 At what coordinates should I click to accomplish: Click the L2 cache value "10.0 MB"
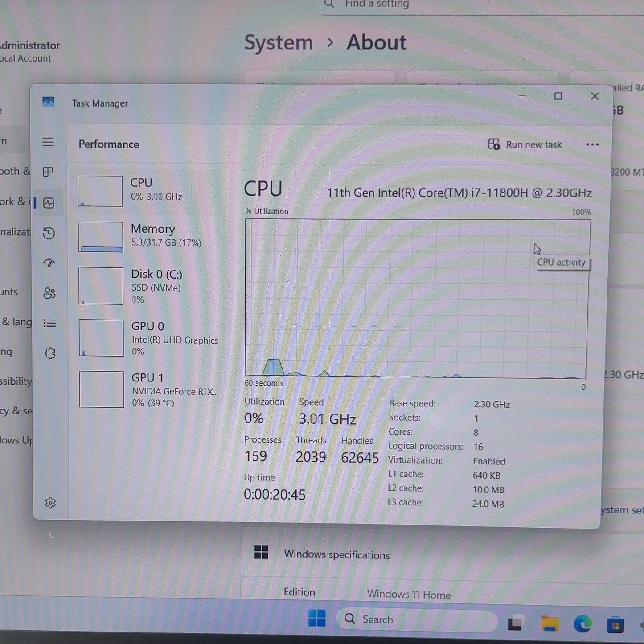[x=488, y=490]
